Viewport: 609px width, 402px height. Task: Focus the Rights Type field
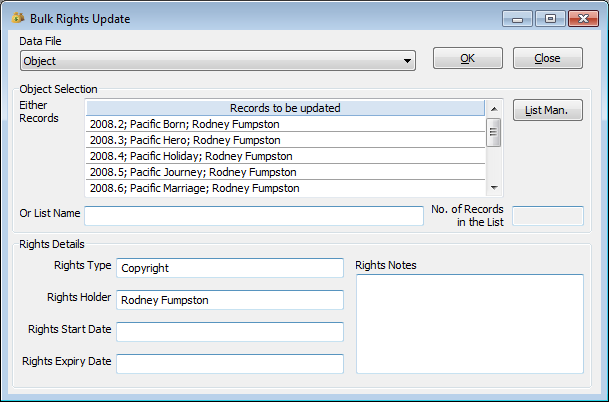230,268
